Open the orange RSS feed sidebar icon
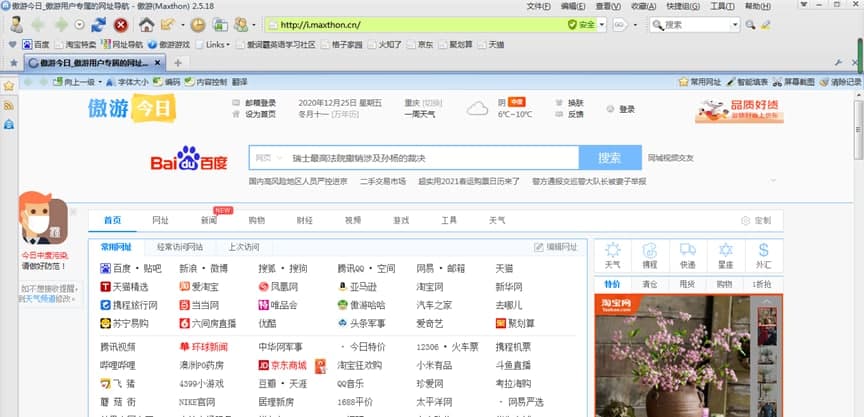864x417 pixels. [x=8, y=104]
